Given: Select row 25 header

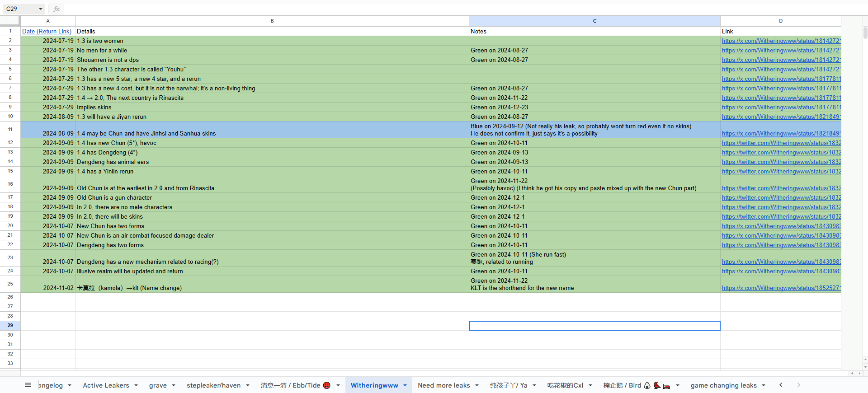Looking at the screenshot, I should click(10, 284).
